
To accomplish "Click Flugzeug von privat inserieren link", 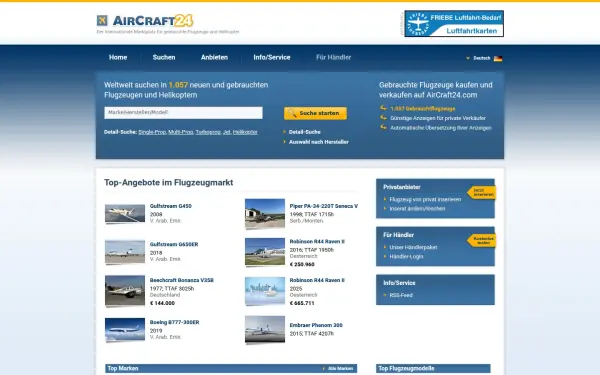I will click(425, 199).
